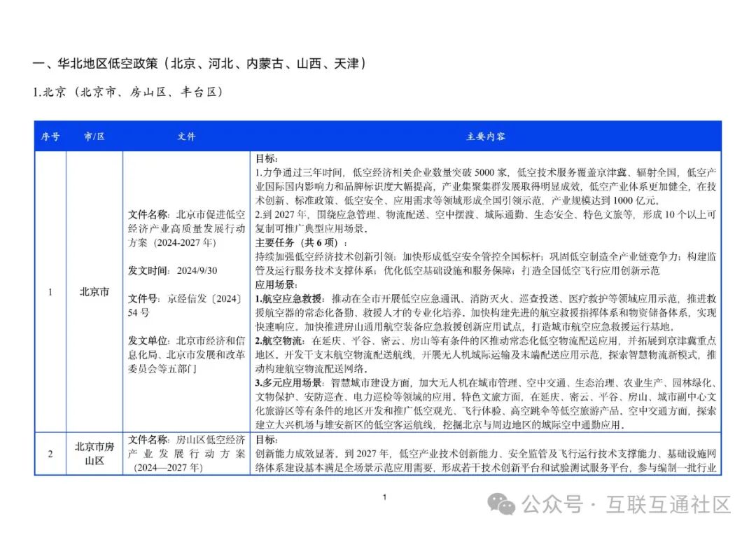
Task: Click the 文件 table header
Action: pos(186,137)
